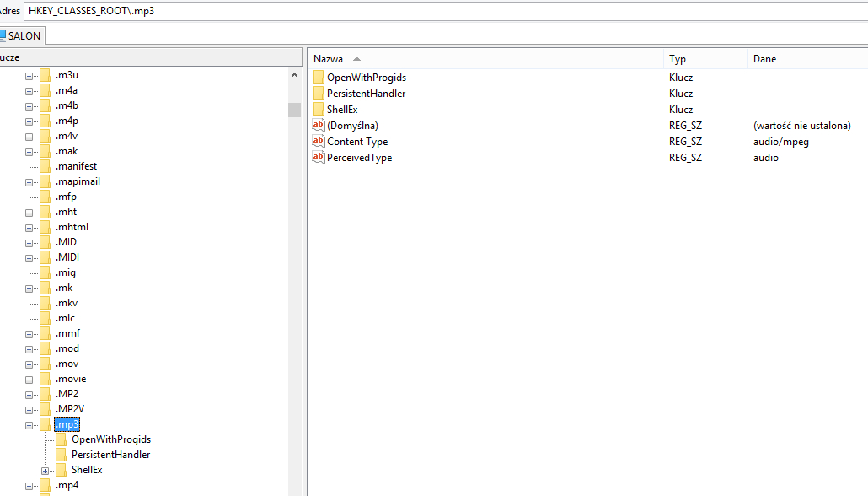This screenshot has height=496, width=868.
Task: Expand the .m3u key
Action: tap(29, 76)
